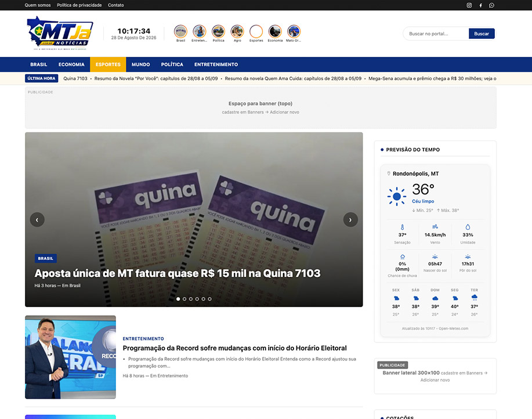Click the TER forecast rain icon

(x=475, y=298)
